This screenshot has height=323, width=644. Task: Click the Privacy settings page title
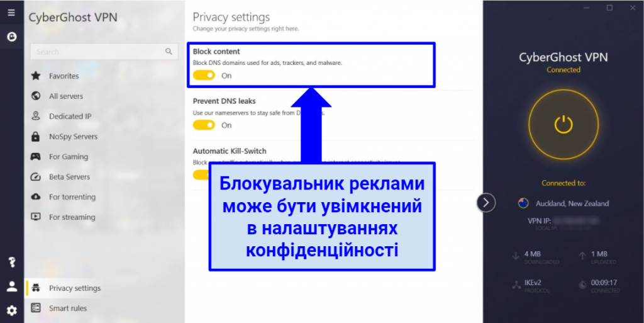coord(231,17)
